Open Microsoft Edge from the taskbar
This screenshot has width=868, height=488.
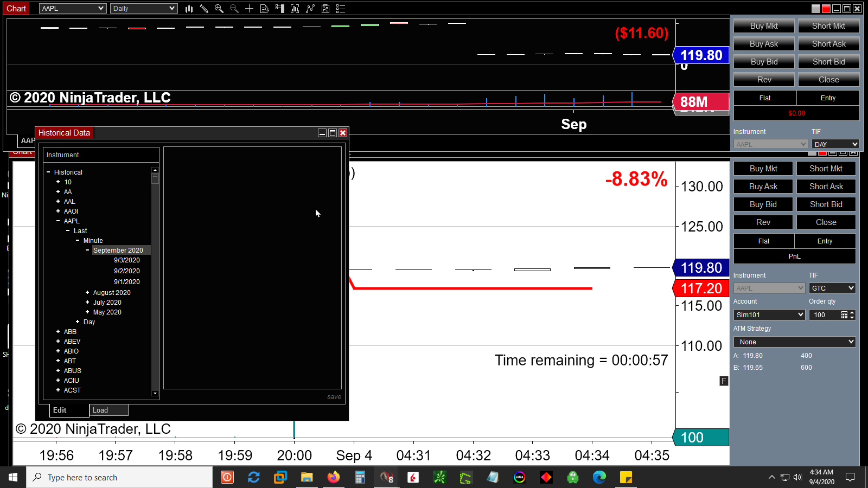pos(599,477)
